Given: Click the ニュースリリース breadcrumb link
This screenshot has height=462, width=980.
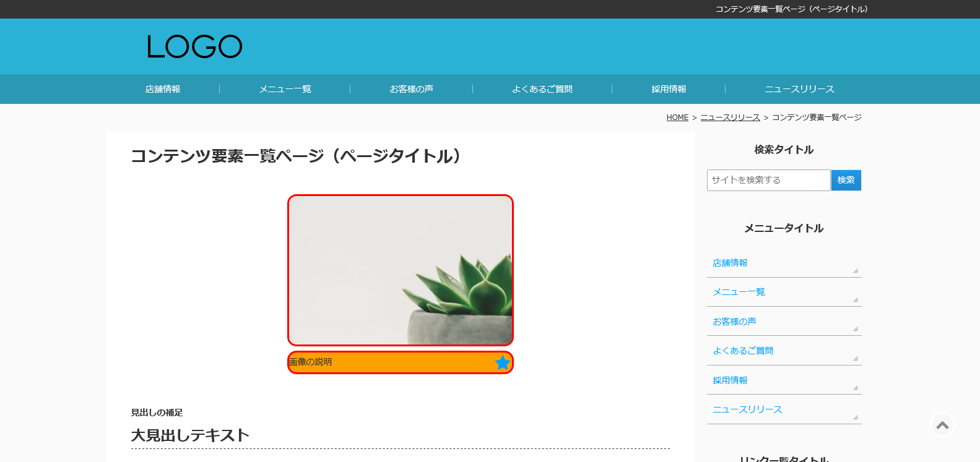Looking at the screenshot, I should tap(730, 118).
